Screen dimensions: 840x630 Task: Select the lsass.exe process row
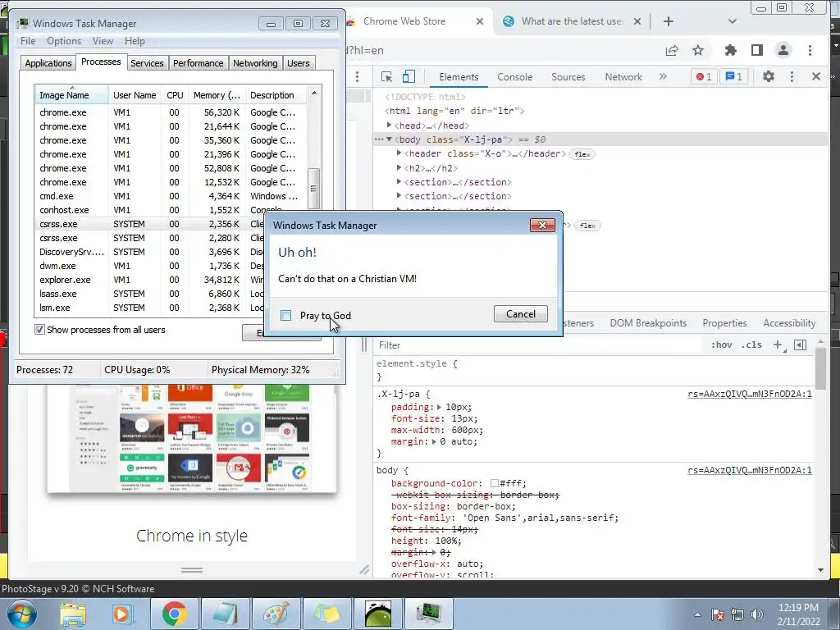pos(150,294)
